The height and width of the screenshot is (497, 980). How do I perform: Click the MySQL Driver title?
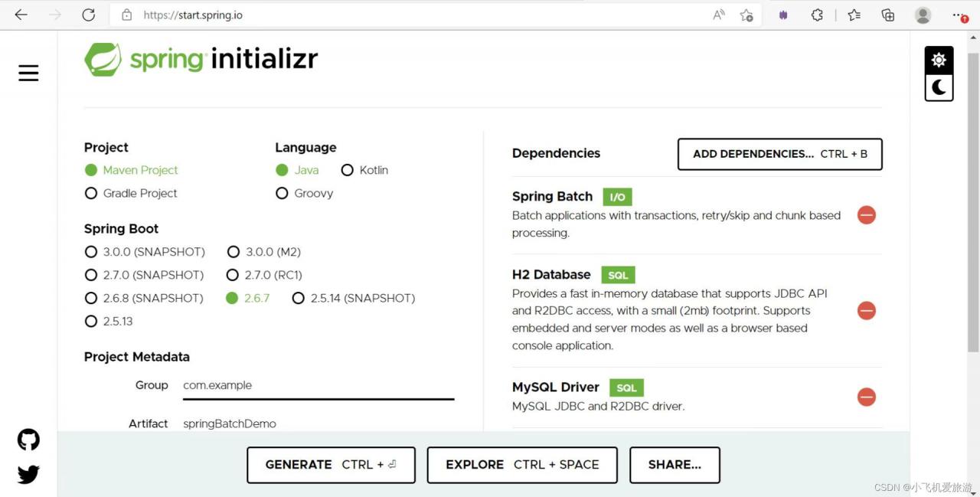[x=556, y=387]
